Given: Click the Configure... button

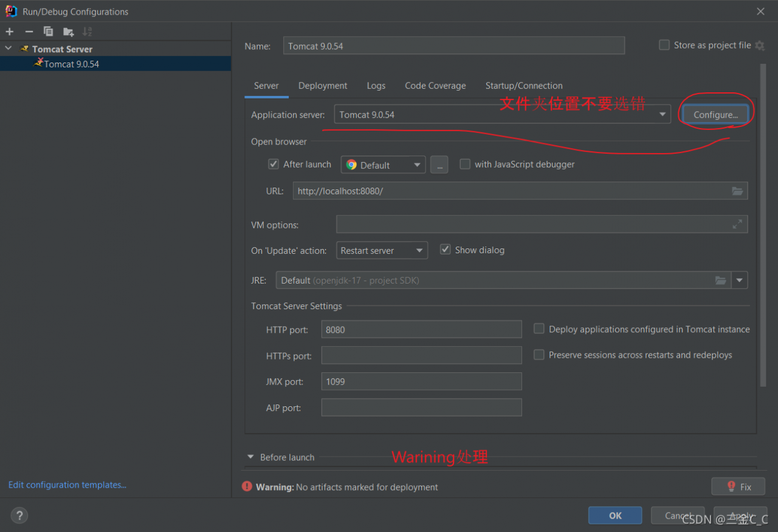Looking at the screenshot, I should click(715, 114).
